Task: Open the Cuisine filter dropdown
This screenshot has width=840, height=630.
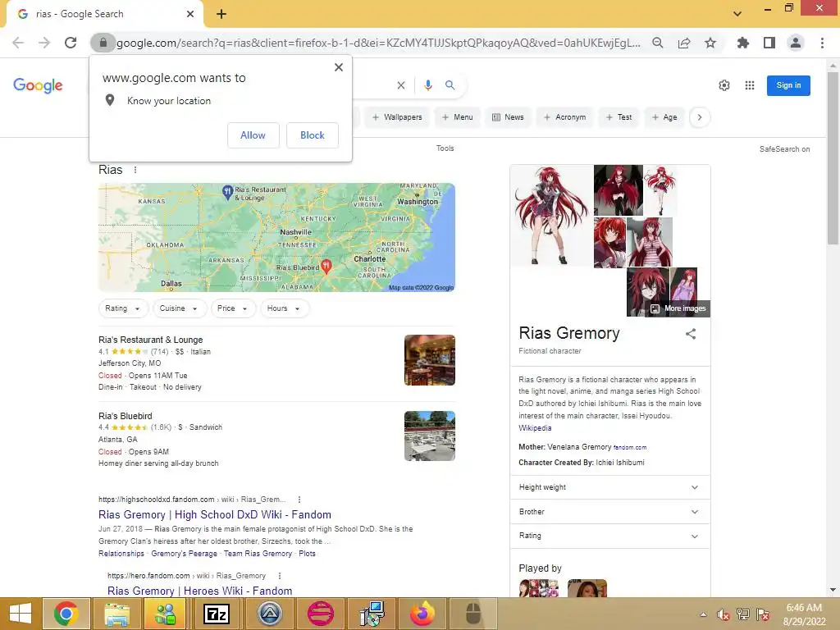Action: coord(179,308)
